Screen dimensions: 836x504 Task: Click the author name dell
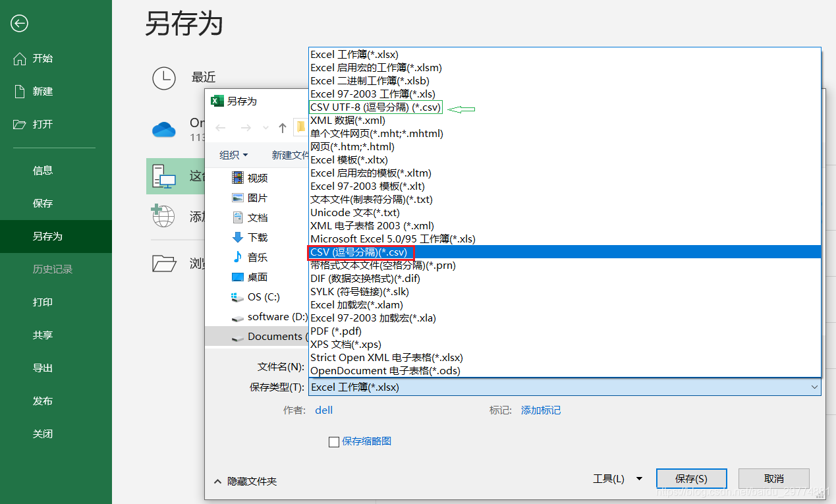tap(324, 410)
